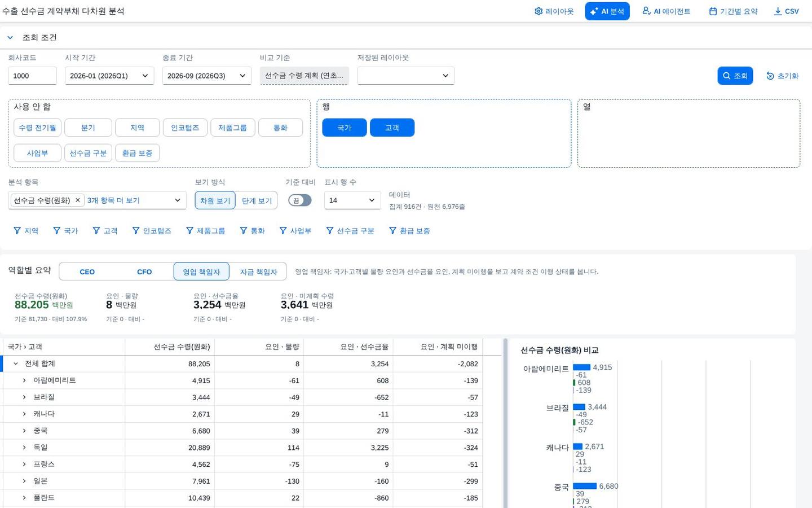Expand the 독일 row
This screenshot has width=812, height=508.
tap(24, 448)
